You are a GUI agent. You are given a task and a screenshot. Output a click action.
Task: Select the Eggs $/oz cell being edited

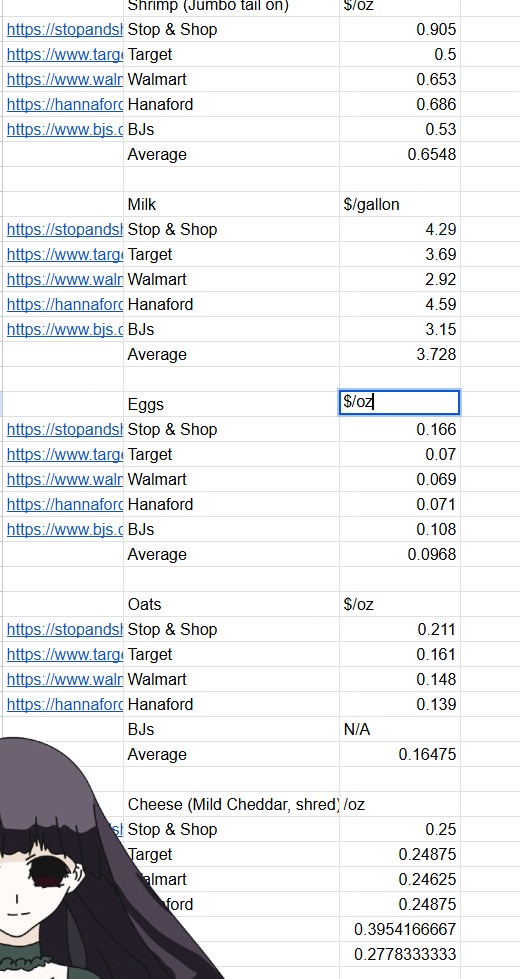(x=400, y=403)
